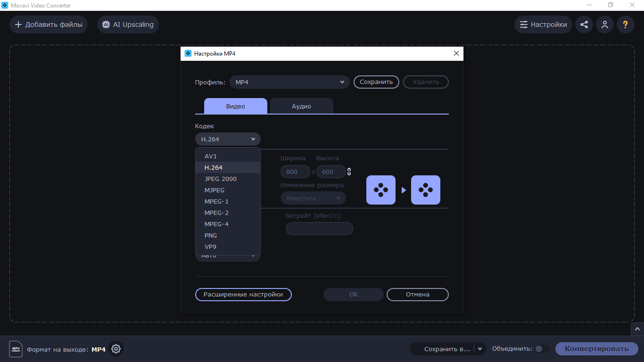Select the AV1 codec option

[x=228, y=156]
